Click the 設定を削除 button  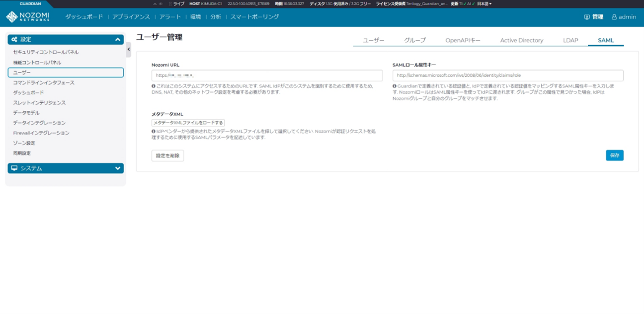(x=167, y=155)
